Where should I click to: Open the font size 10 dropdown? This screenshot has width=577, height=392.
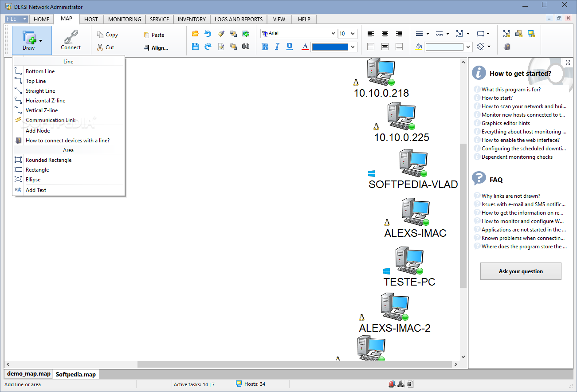pos(353,34)
